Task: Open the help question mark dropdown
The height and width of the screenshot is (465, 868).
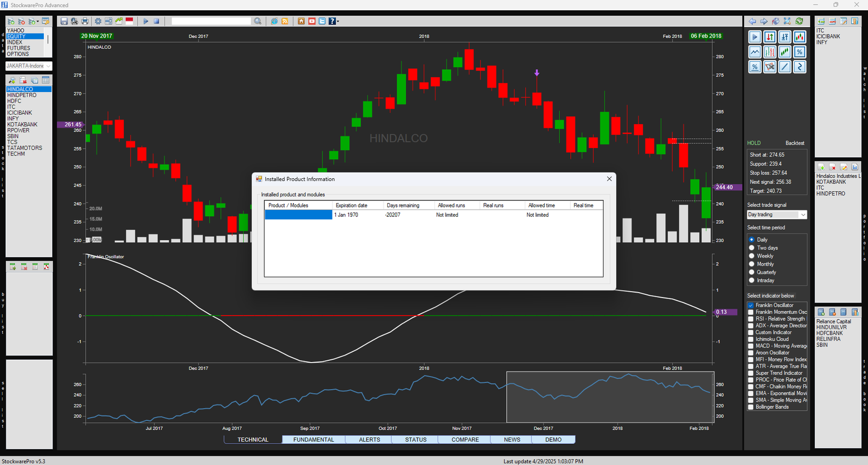Action: point(334,21)
